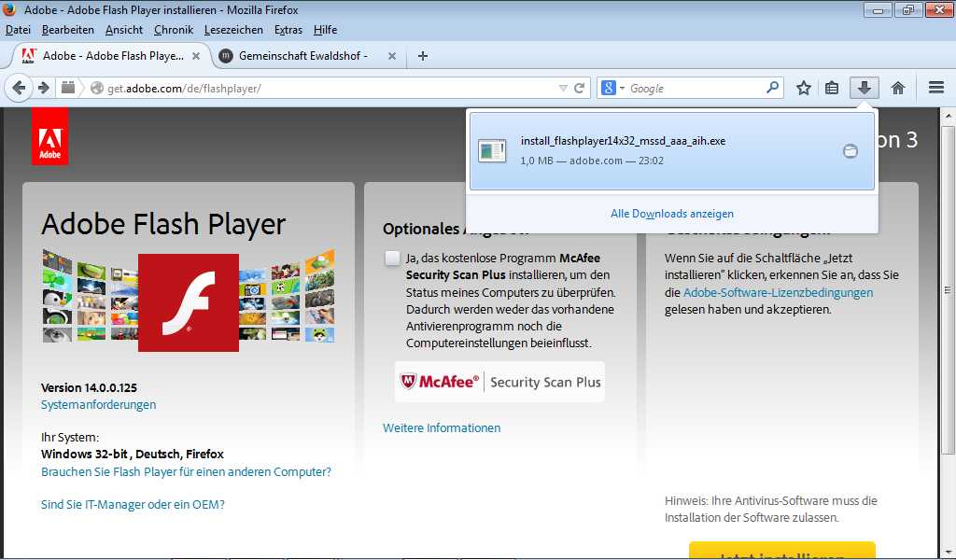The width and height of the screenshot is (956, 560).
Task: Open the Bearbeiten menu
Action: 67,30
